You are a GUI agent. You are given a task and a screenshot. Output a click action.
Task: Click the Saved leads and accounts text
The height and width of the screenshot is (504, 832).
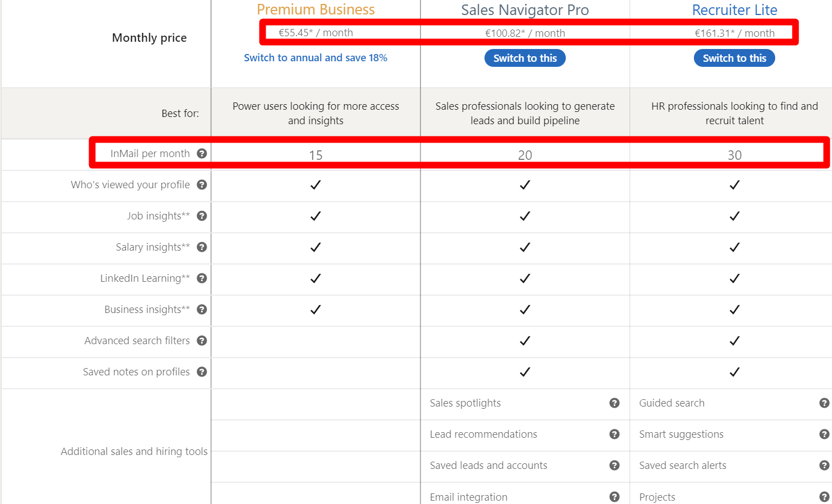coord(488,465)
